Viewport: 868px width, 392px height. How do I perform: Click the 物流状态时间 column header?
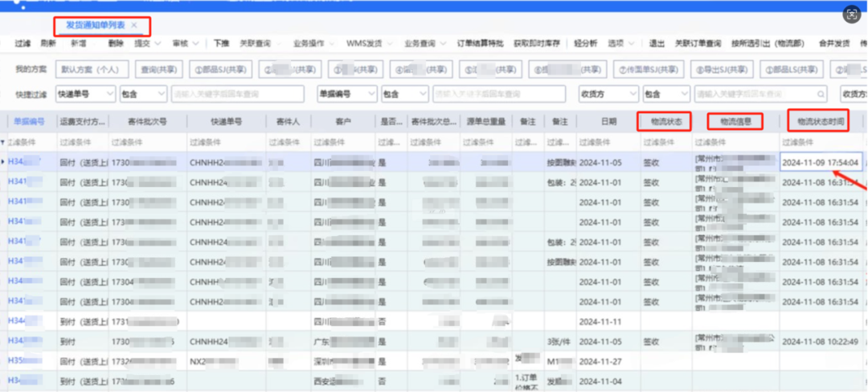821,121
